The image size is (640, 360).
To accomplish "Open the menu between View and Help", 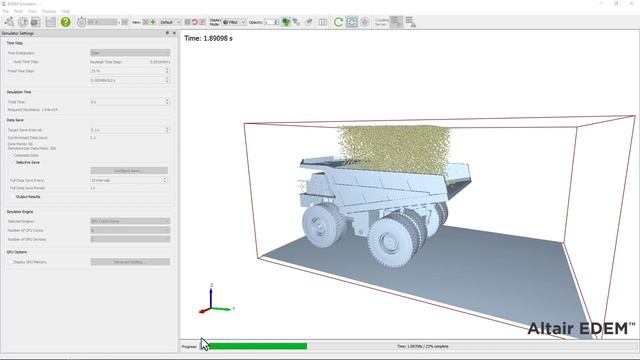I will (49, 11).
